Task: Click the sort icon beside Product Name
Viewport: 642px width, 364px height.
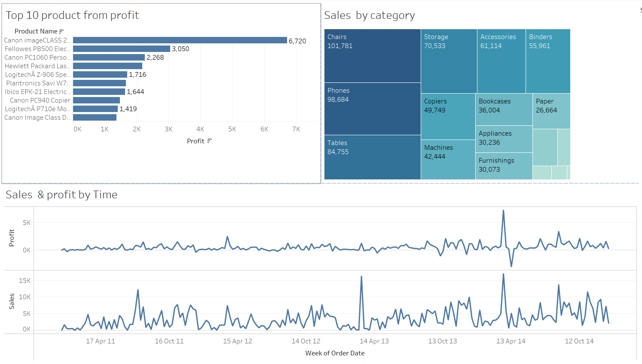Action: pos(61,31)
